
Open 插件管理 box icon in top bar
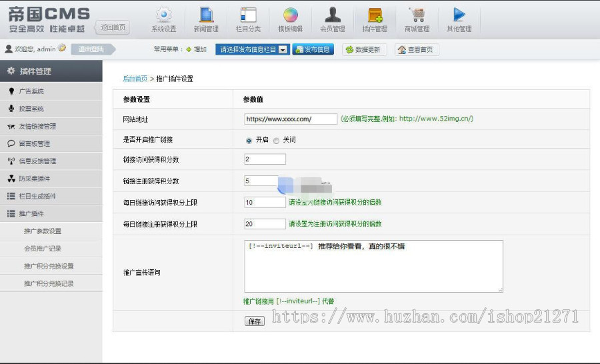tap(375, 15)
